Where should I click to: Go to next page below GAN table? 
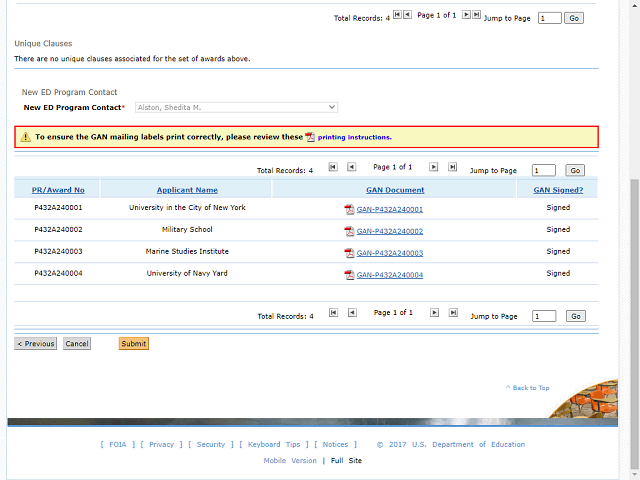[434, 313]
